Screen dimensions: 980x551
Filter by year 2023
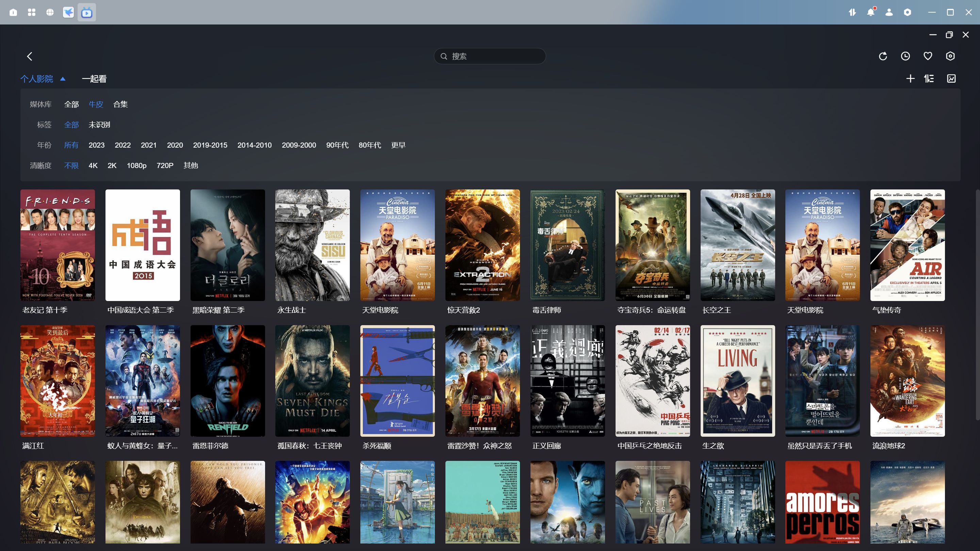(97, 145)
